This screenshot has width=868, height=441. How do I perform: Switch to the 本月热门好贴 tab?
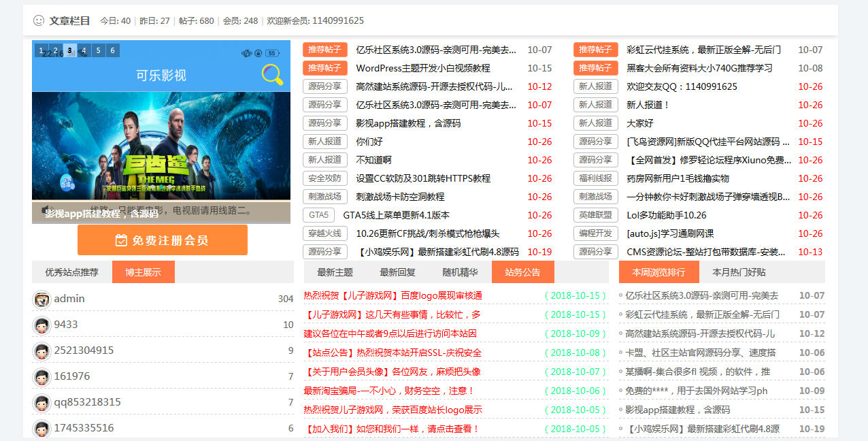tap(739, 272)
